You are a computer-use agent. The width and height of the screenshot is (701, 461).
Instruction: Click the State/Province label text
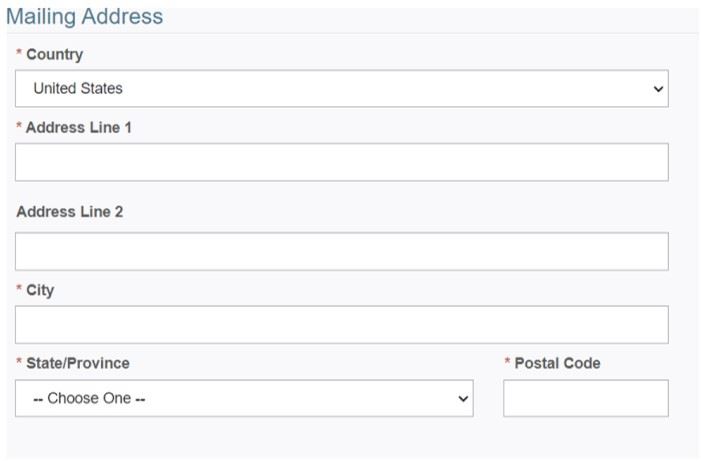click(77, 363)
